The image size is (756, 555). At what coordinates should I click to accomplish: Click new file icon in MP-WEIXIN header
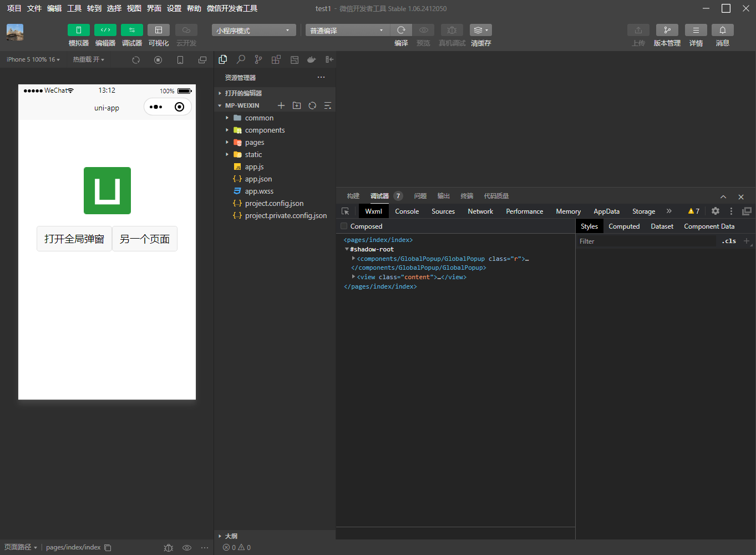[281, 105]
